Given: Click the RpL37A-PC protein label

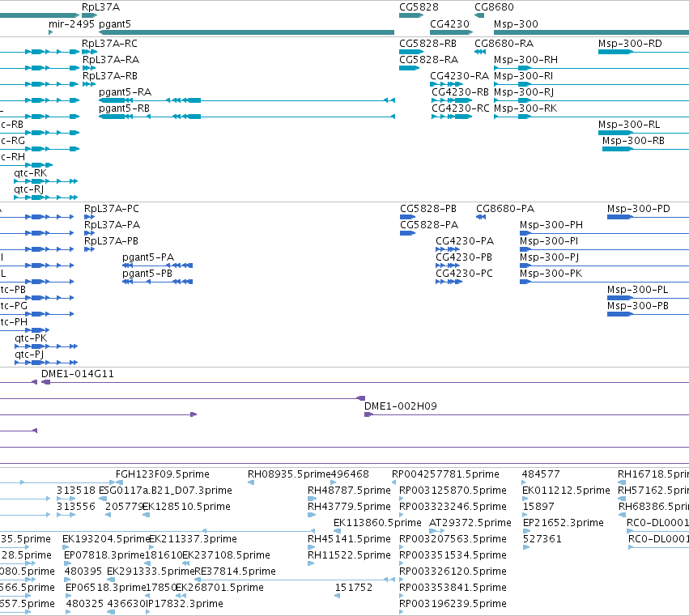Looking at the screenshot, I should 112,209.
